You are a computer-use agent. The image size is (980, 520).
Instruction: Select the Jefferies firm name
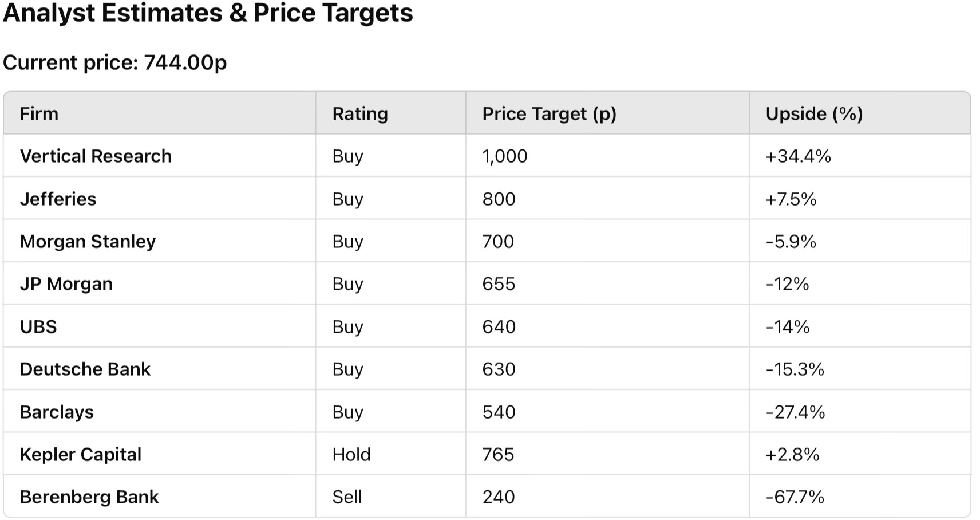[58, 199]
